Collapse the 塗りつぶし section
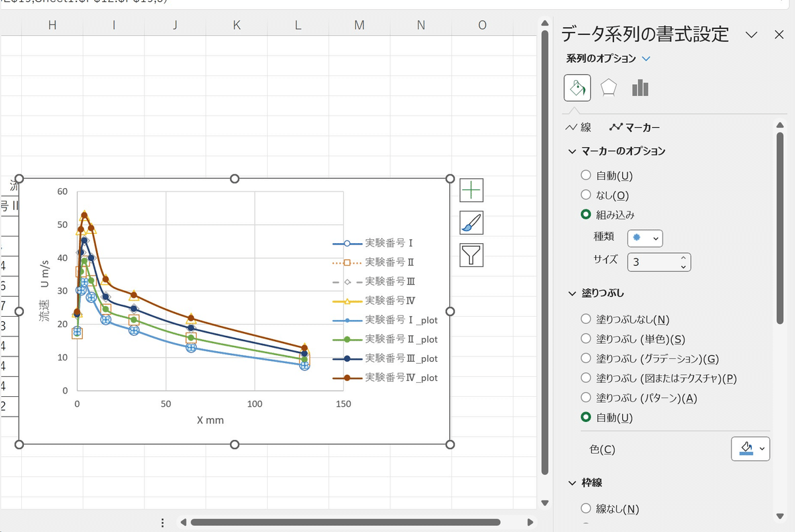Image resolution: width=795 pixels, height=532 pixels. tap(572, 293)
